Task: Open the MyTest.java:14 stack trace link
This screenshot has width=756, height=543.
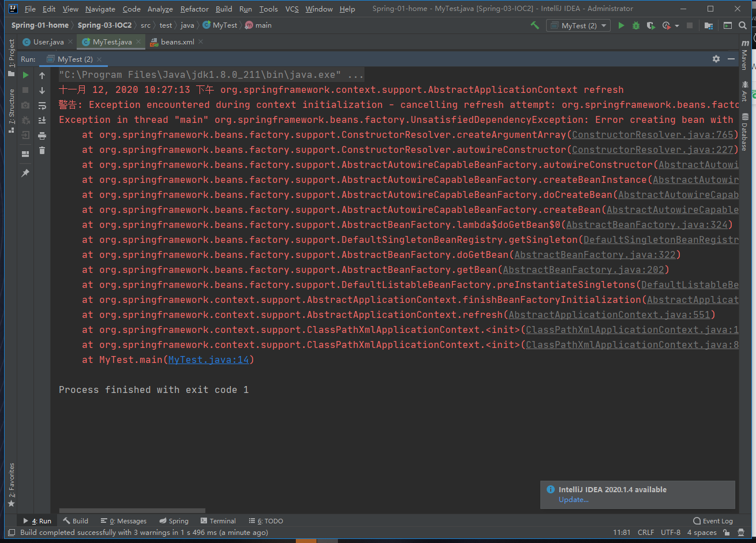Action: [208, 360]
